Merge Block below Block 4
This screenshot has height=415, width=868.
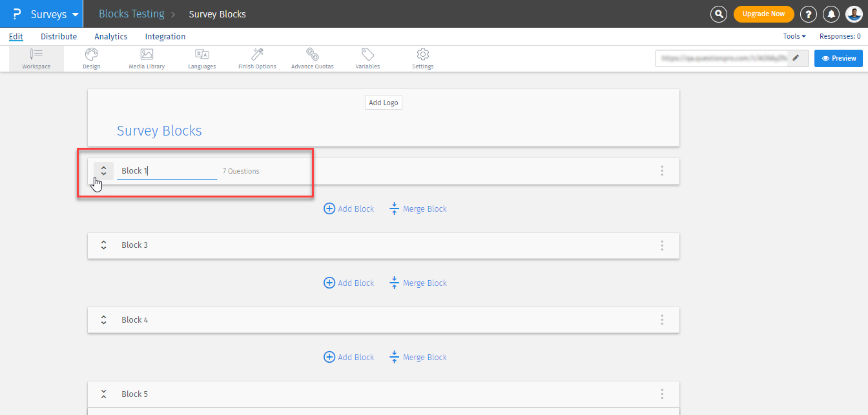pos(418,358)
